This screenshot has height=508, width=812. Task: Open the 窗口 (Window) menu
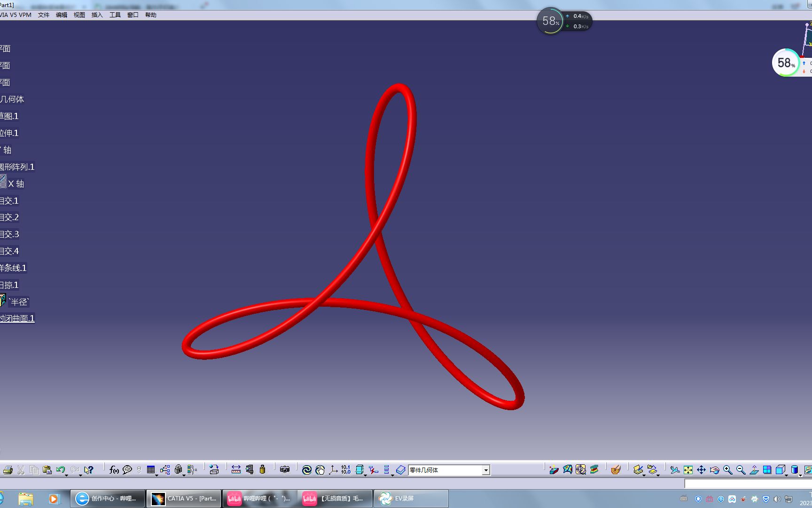point(133,15)
